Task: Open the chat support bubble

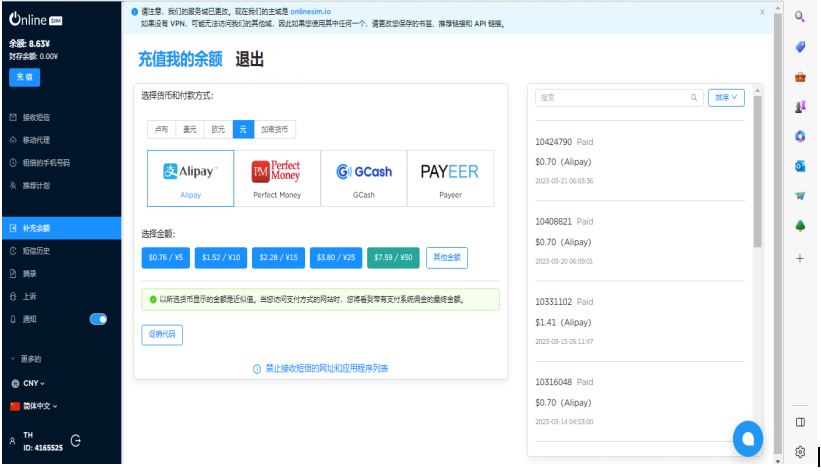Action: pyautogui.click(x=748, y=439)
